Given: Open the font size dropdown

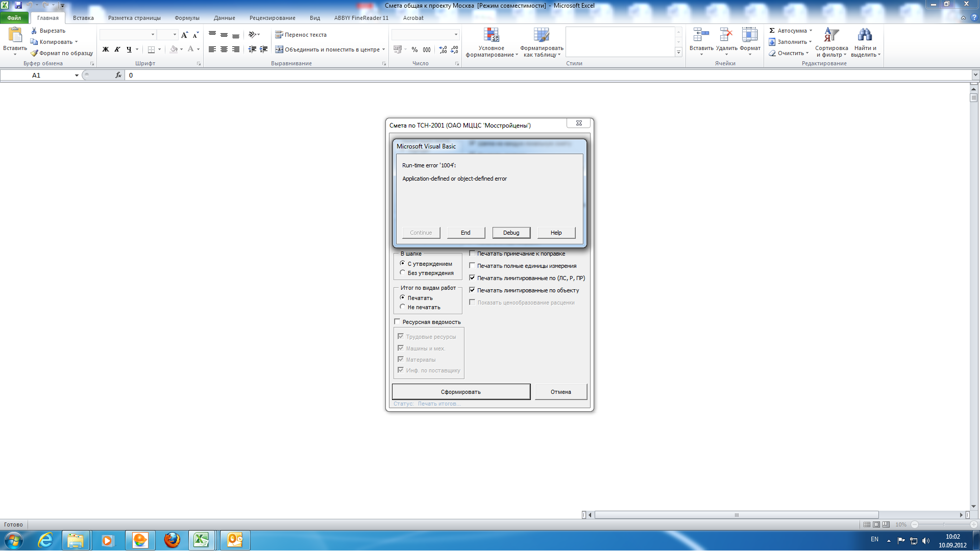Looking at the screenshot, I should click(x=175, y=35).
